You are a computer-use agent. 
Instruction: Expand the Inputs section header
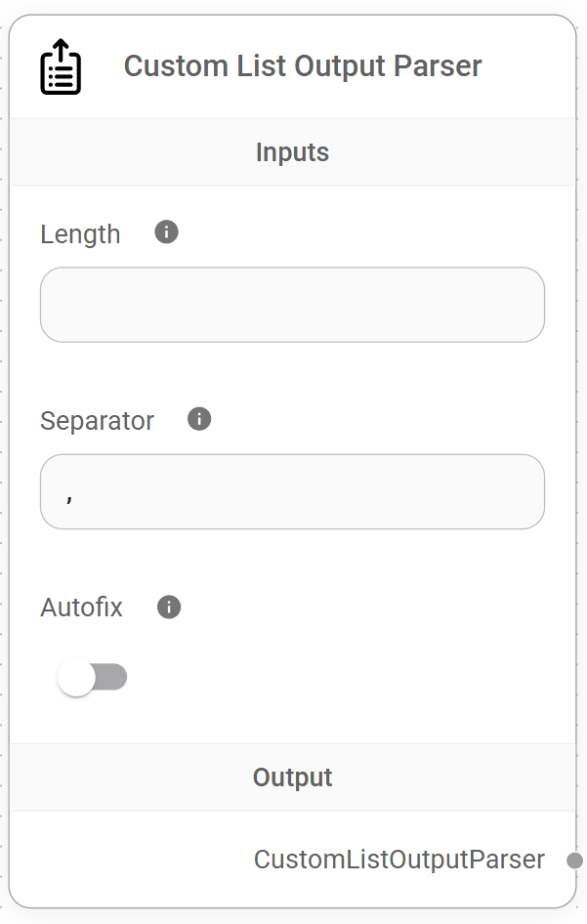[x=292, y=152]
